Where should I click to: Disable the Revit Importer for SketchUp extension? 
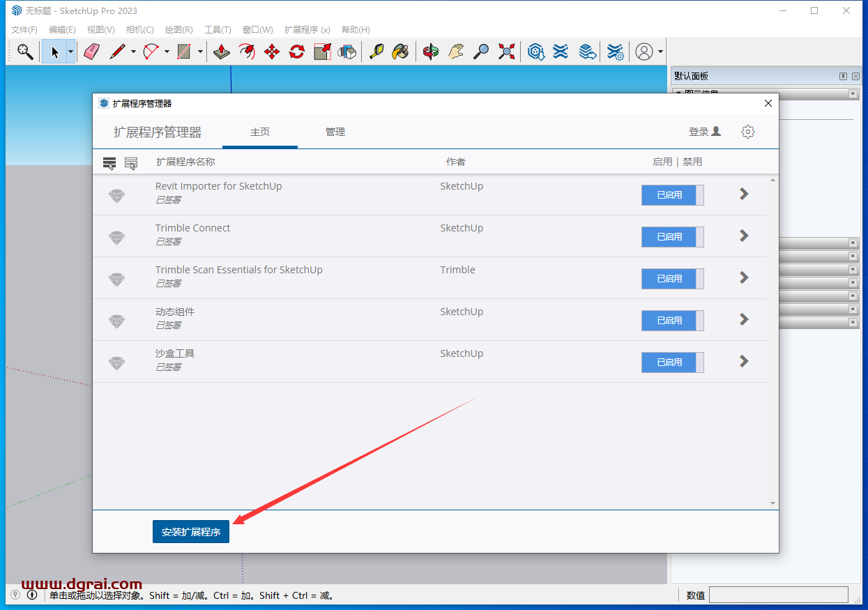click(x=673, y=195)
